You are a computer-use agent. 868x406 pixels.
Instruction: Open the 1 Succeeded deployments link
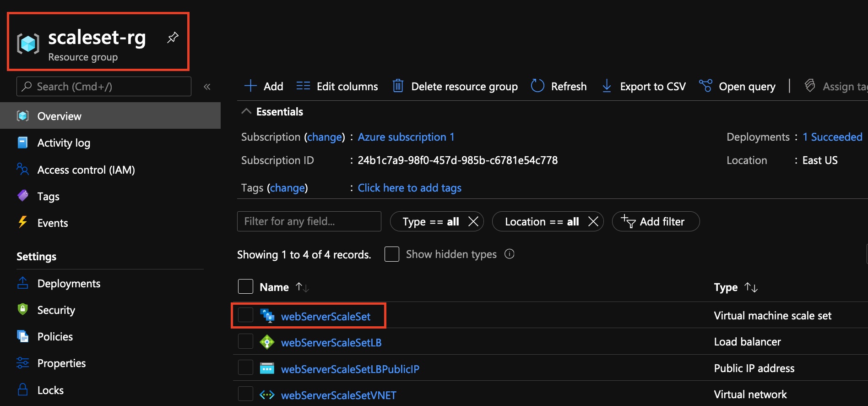[832, 137]
